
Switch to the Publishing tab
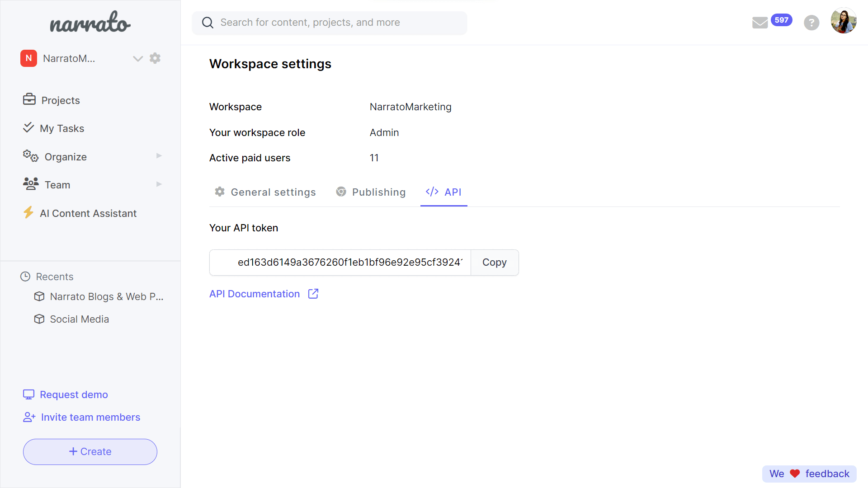coord(371,192)
